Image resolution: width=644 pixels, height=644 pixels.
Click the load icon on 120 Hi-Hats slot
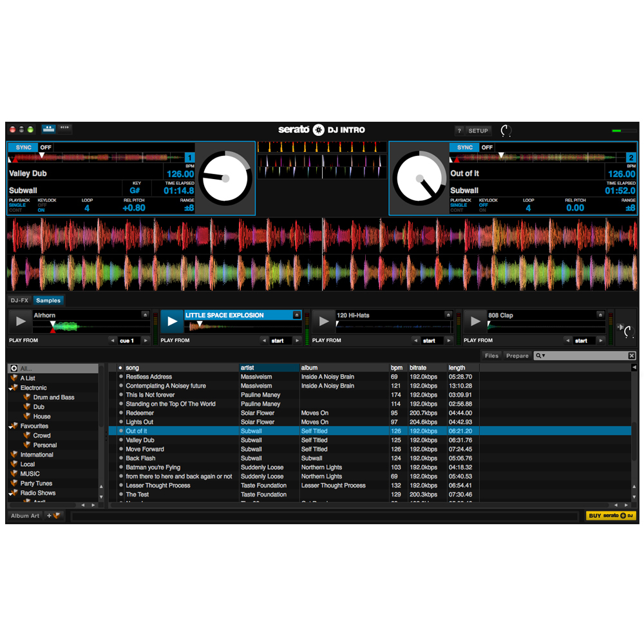pos(448,315)
